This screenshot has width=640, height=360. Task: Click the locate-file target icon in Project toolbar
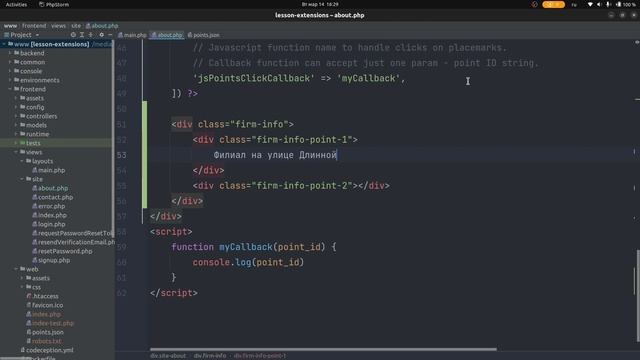point(73,35)
